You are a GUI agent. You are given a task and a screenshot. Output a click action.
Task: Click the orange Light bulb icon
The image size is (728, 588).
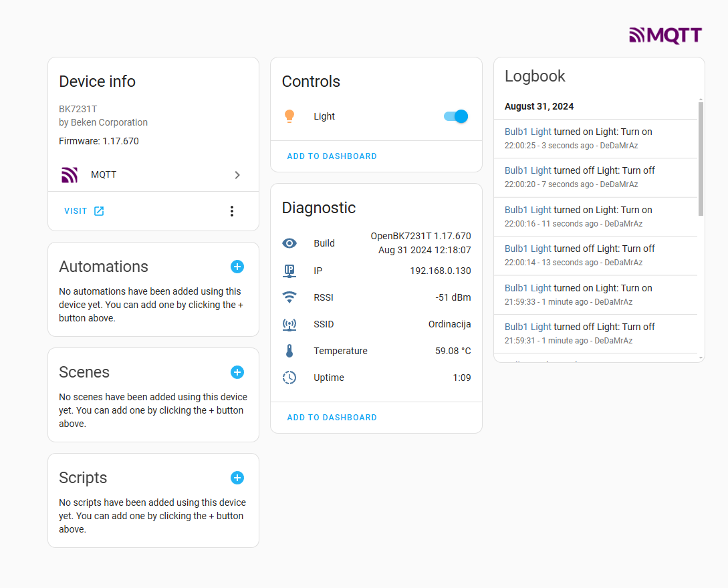[x=289, y=116]
